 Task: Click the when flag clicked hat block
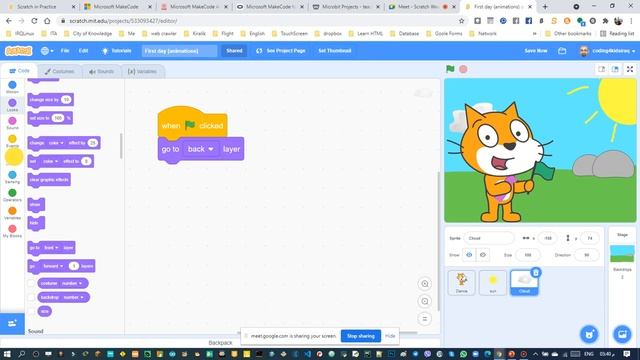[x=192, y=124]
